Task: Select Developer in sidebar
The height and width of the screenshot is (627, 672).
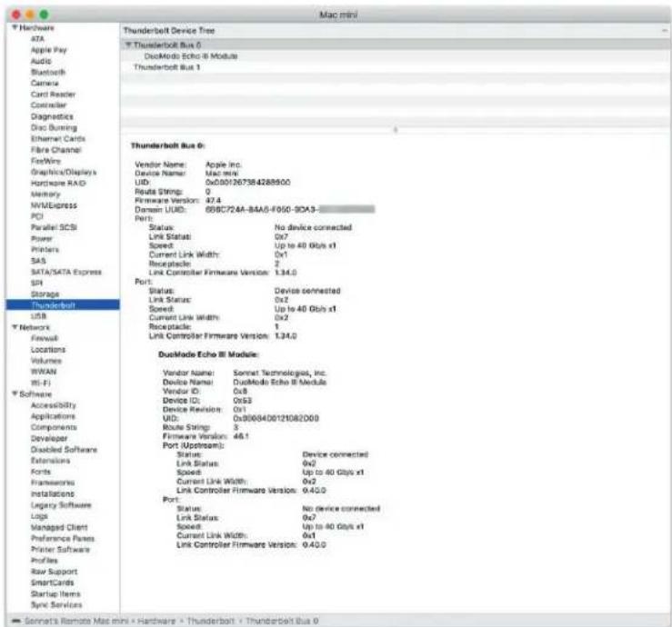Action: click(49, 438)
